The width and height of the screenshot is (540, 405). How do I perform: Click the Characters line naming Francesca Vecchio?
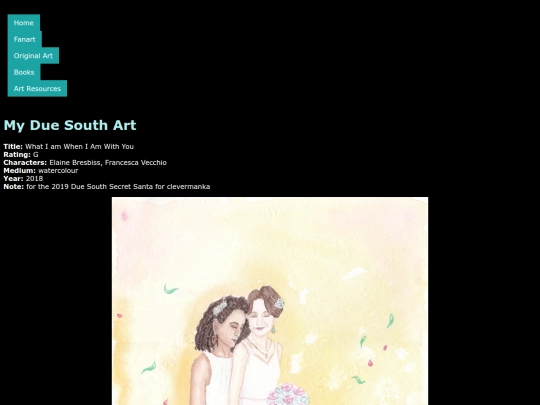[85, 163]
